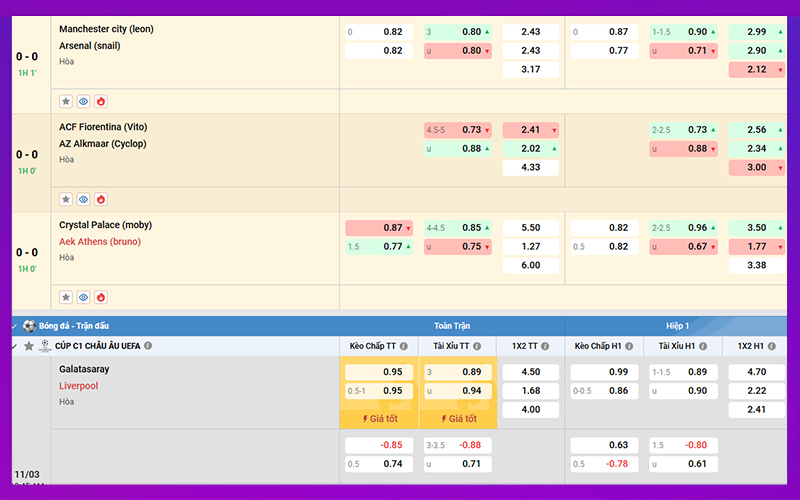Click hot fire icon for Crystal Palace match
Image resolution: width=800 pixels, height=500 pixels.
tap(101, 297)
